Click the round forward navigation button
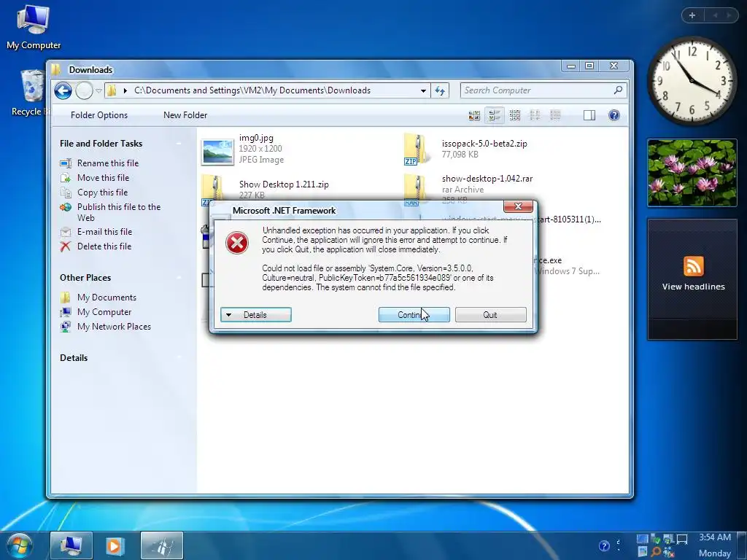 tap(84, 90)
